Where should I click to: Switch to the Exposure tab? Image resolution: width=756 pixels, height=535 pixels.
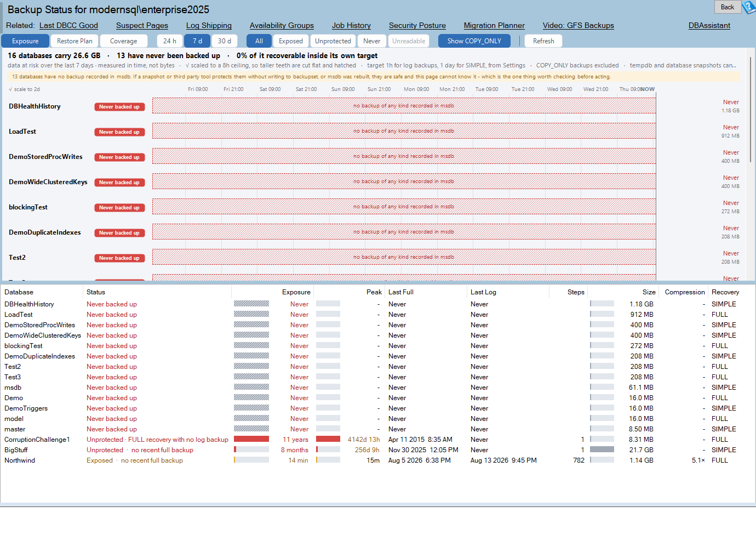tap(25, 41)
